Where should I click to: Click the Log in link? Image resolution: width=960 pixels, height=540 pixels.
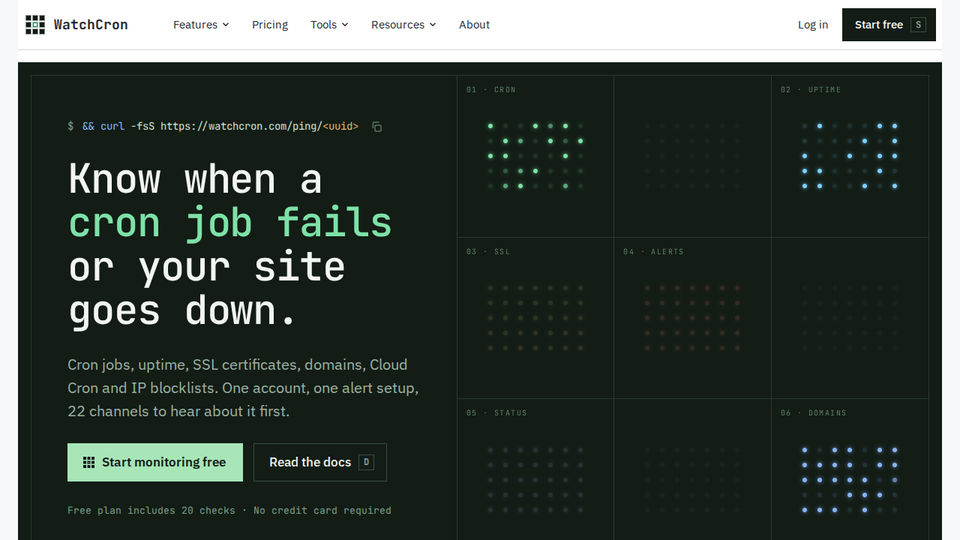[812, 24]
